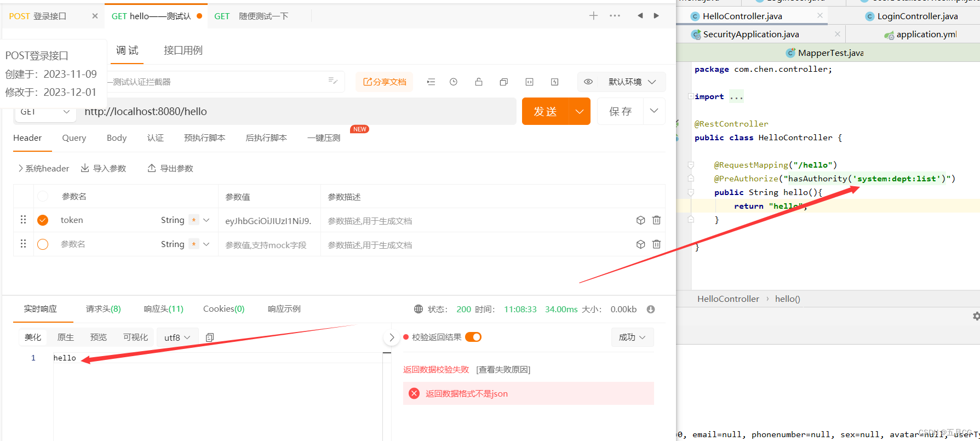980x441 pixels.
Task: Click the duplicate/copy interface icon in toolbar
Action: pos(504,82)
